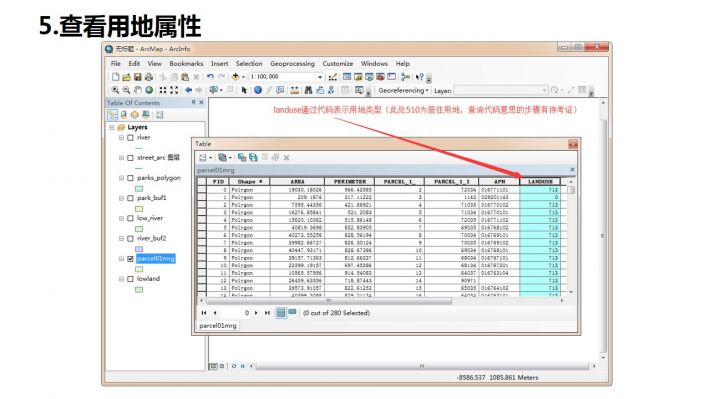This screenshot has width=710, height=399.
Task: Click the What's This help pointer icon
Action: tap(419, 77)
